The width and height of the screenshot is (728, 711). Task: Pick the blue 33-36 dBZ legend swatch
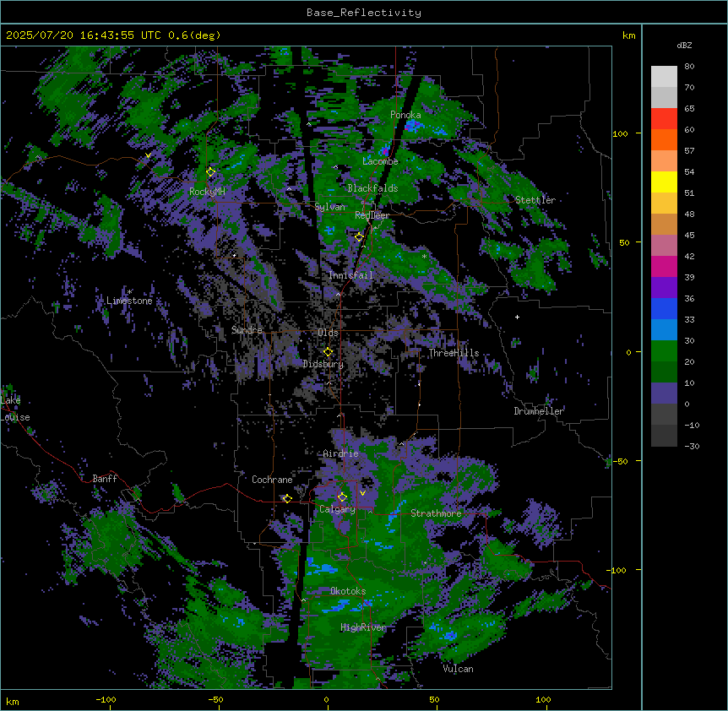tap(664, 308)
